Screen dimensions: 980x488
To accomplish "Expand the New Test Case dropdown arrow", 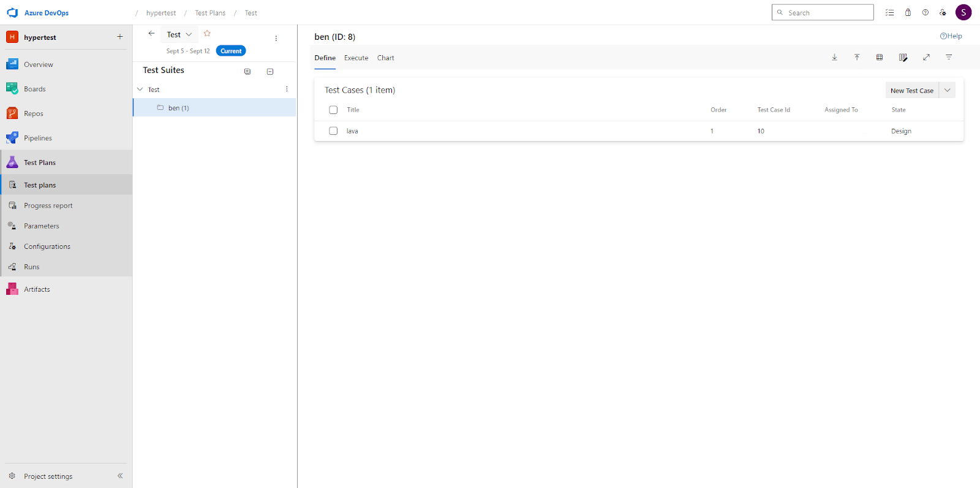I will click(948, 90).
